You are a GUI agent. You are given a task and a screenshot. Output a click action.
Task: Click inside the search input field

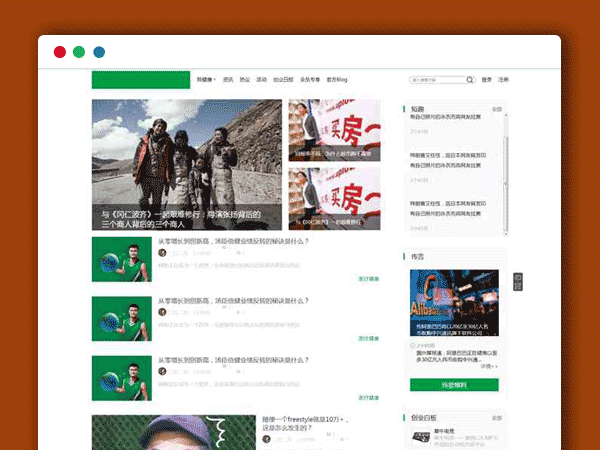(437, 79)
